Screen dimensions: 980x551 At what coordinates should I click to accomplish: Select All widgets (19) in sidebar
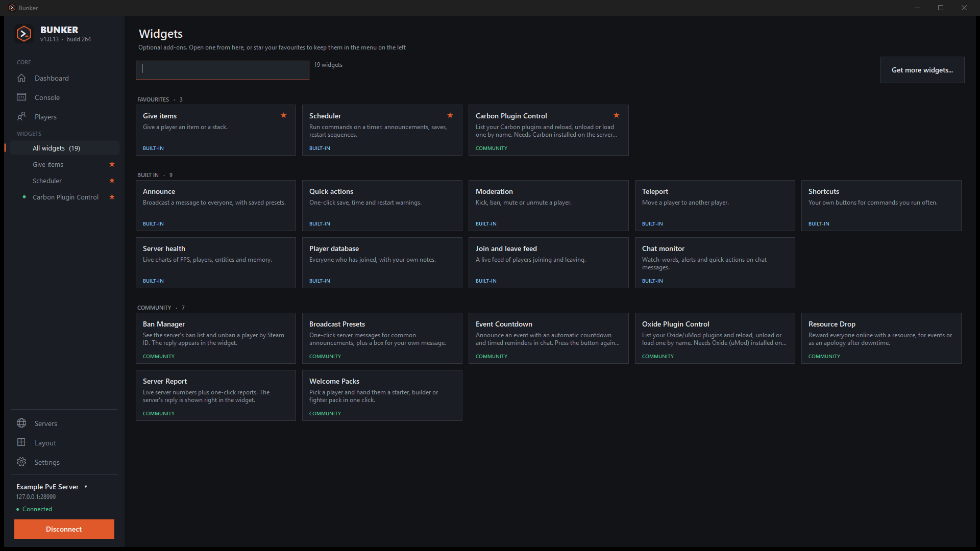point(64,148)
